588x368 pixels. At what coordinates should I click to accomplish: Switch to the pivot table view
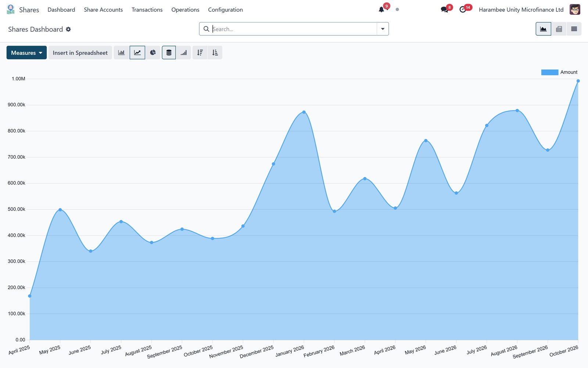pyautogui.click(x=559, y=29)
